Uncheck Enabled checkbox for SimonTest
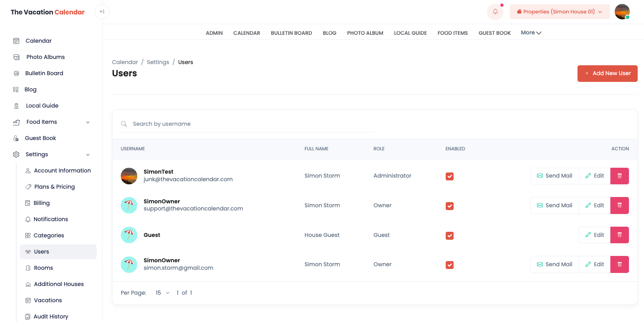 450,176
